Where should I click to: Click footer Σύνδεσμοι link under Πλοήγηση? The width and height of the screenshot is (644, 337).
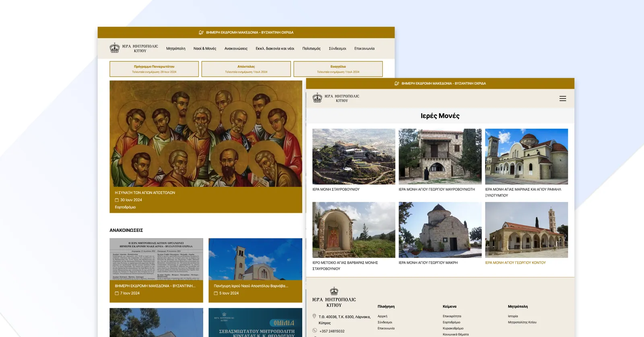(385, 323)
